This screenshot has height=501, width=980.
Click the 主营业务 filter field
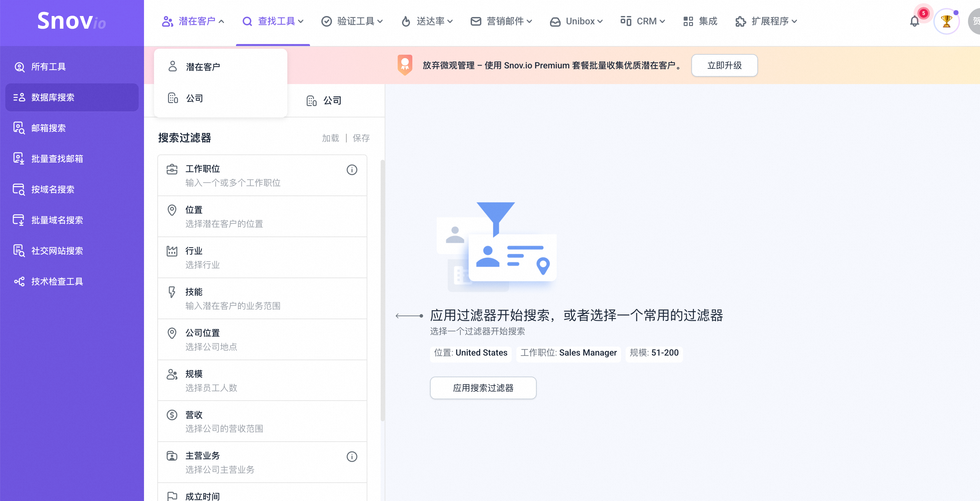tap(262, 463)
